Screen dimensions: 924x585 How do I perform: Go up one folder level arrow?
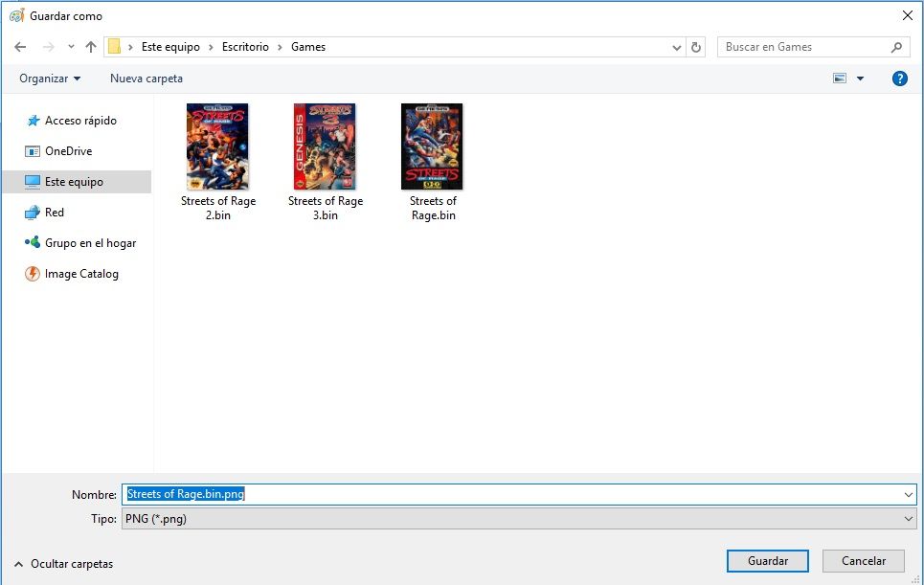[91, 47]
